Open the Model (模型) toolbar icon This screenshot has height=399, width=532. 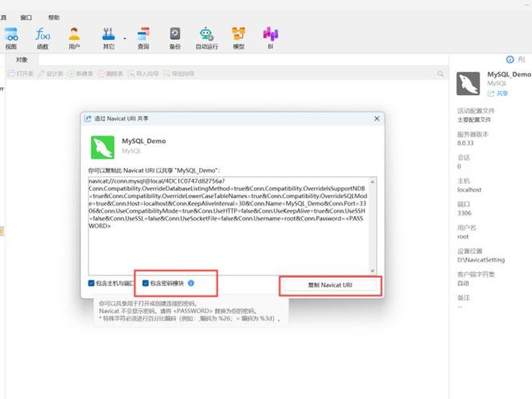tap(239, 38)
